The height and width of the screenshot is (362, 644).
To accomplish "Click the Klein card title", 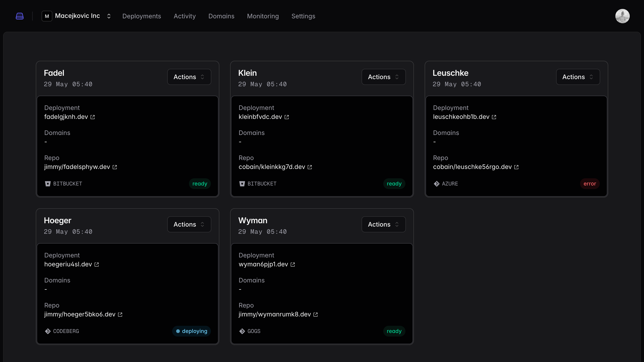I will (247, 73).
